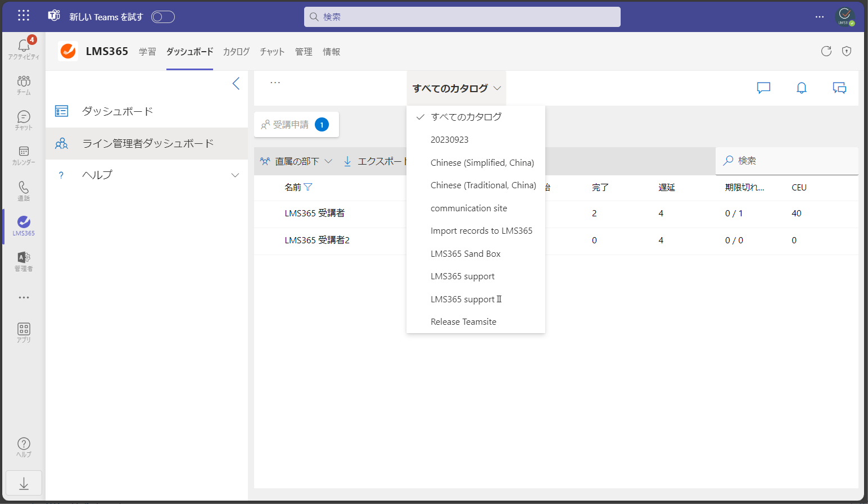The width and height of the screenshot is (868, 504).
Task: Open the Teams app launcher grid
Action: 24,16
